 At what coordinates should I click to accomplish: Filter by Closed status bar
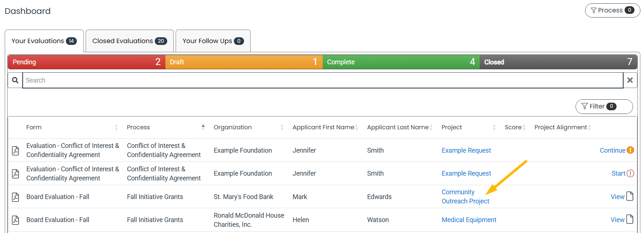558,62
